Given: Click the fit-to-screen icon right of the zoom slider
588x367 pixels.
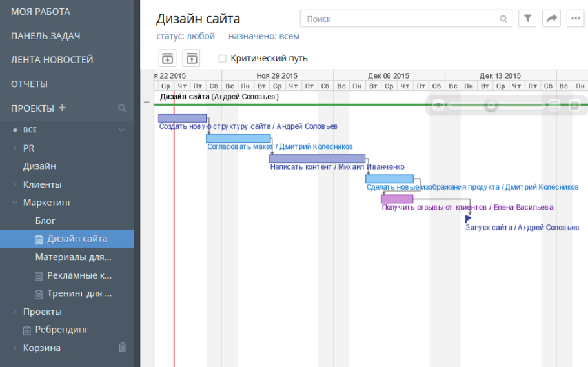Looking at the screenshot, I should click(x=554, y=105).
